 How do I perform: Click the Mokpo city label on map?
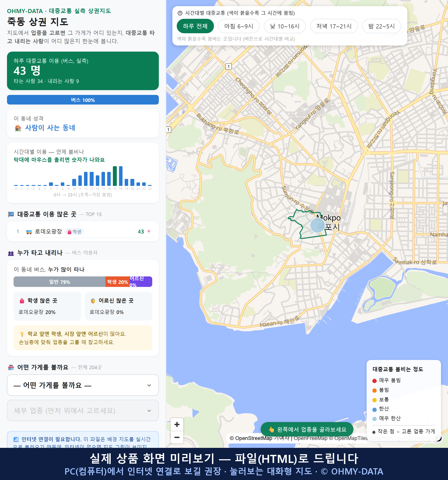328,222
